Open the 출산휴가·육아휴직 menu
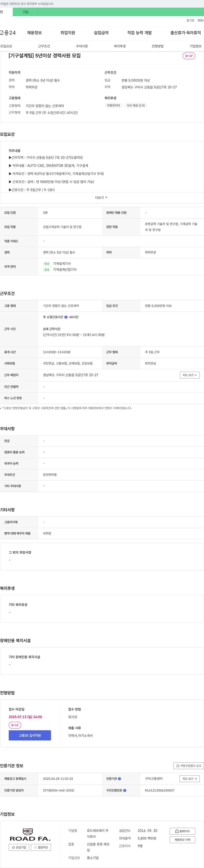The height and width of the screenshot is (868, 204). [x=186, y=33]
